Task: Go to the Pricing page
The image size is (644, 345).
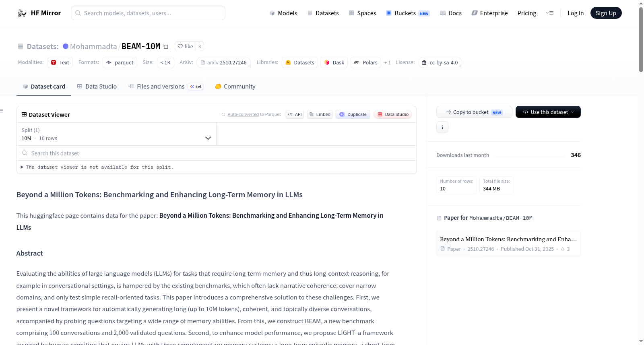Action: point(527,13)
